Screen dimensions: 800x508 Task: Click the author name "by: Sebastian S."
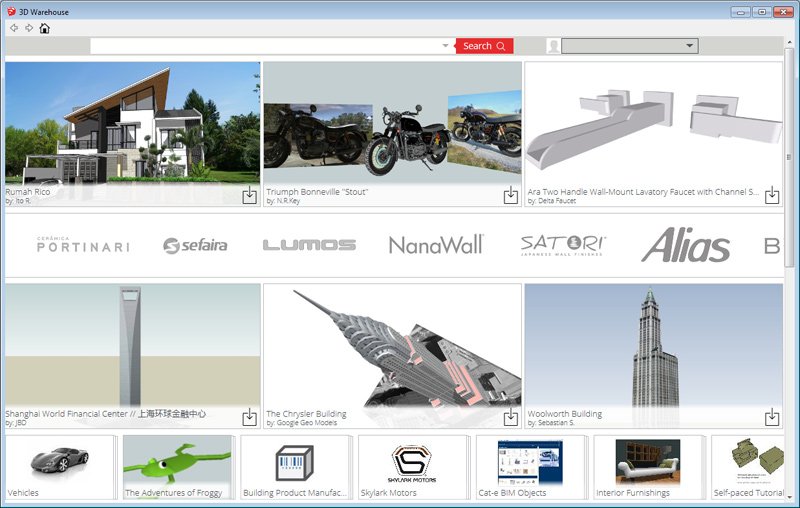coord(551,423)
